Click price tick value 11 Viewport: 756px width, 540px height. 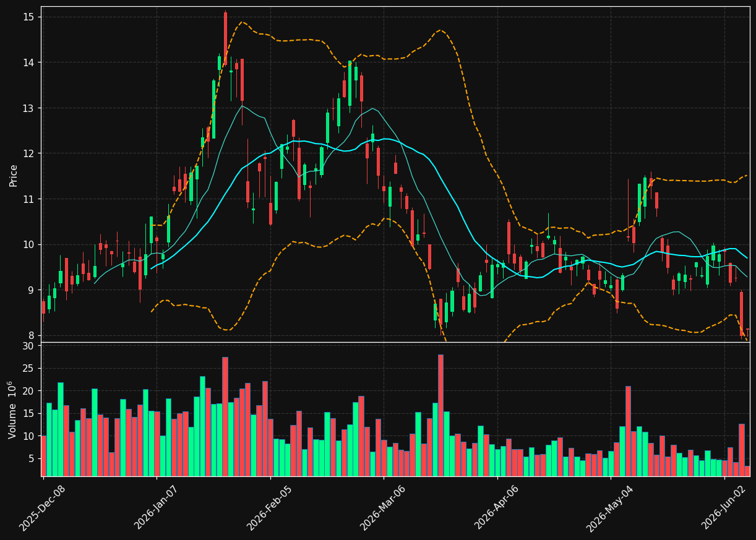pos(28,199)
